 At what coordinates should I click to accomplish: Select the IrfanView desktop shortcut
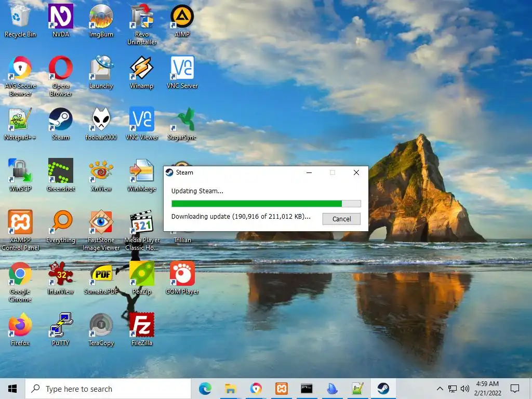click(x=60, y=277)
